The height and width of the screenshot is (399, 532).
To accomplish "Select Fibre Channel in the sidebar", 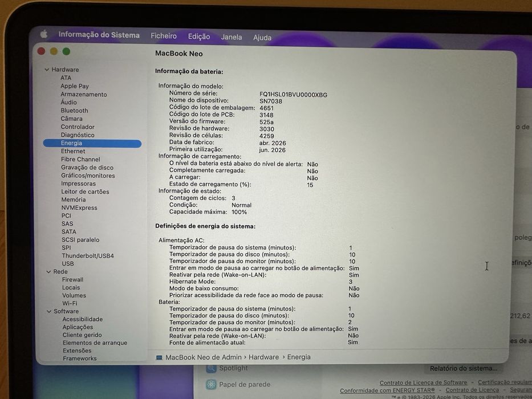I will click(x=80, y=160).
